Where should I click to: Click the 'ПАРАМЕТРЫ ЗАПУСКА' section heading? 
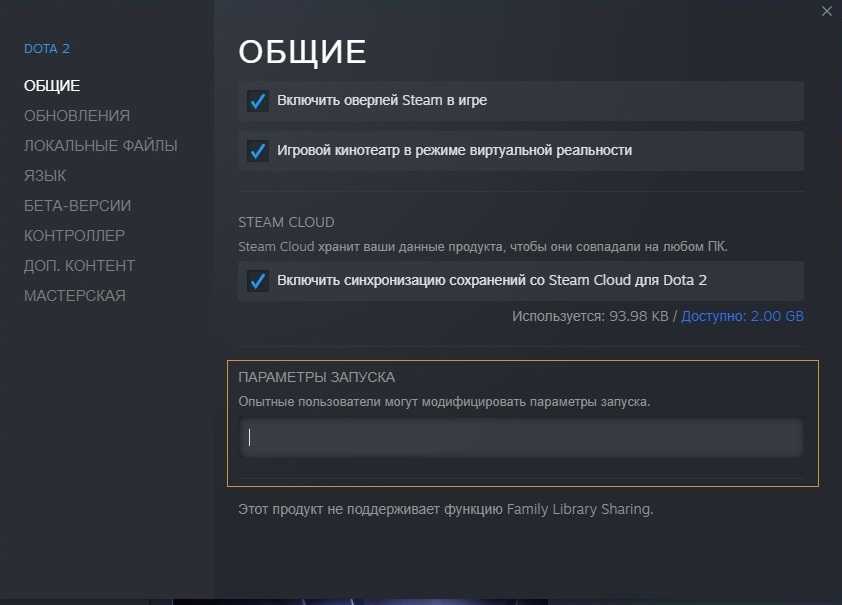(x=316, y=377)
